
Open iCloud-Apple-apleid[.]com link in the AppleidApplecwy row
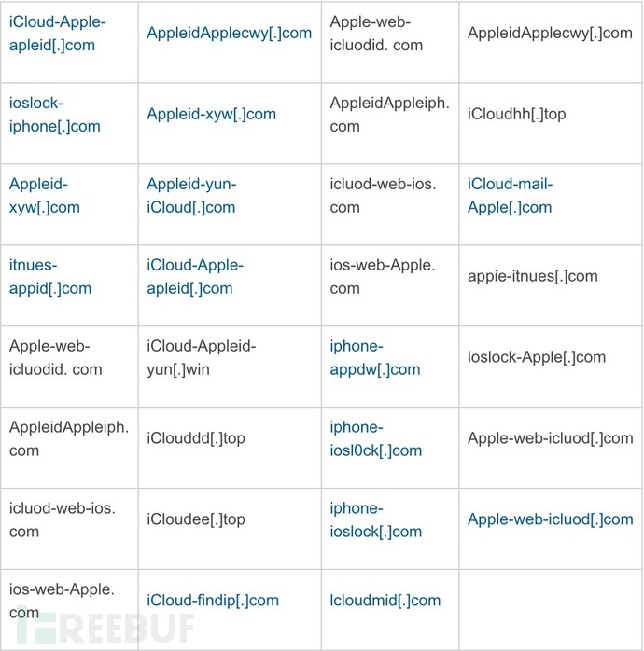(57, 34)
